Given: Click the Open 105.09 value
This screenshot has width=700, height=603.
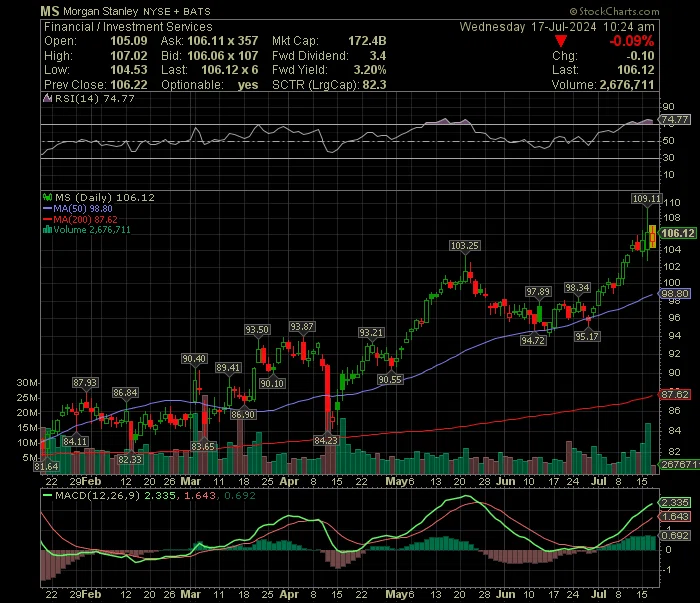Looking at the screenshot, I should click(x=129, y=41).
